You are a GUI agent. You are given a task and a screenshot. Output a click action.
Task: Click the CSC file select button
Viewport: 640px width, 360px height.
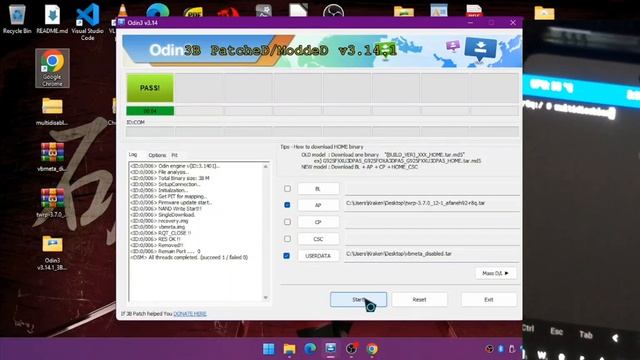point(318,239)
